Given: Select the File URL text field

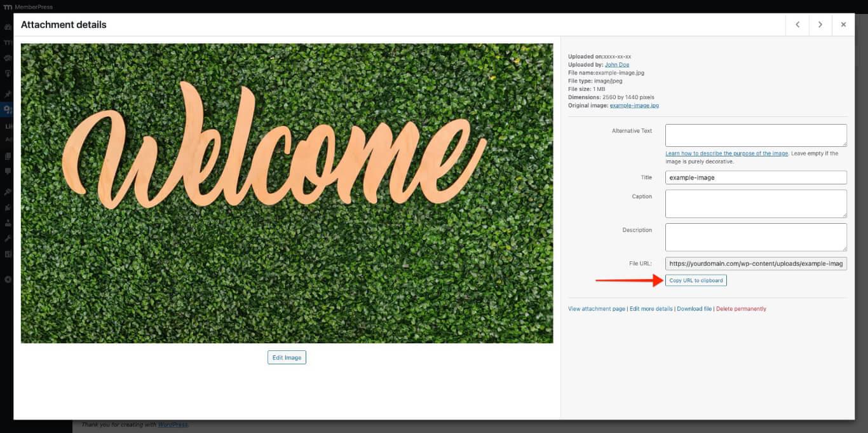Looking at the screenshot, I should coord(756,263).
